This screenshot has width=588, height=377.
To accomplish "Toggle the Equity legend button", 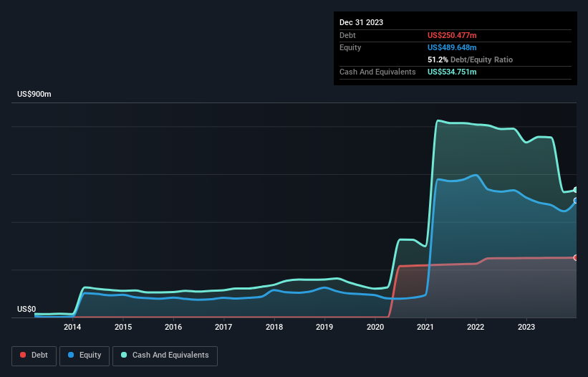I will click(x=85, y=355).
